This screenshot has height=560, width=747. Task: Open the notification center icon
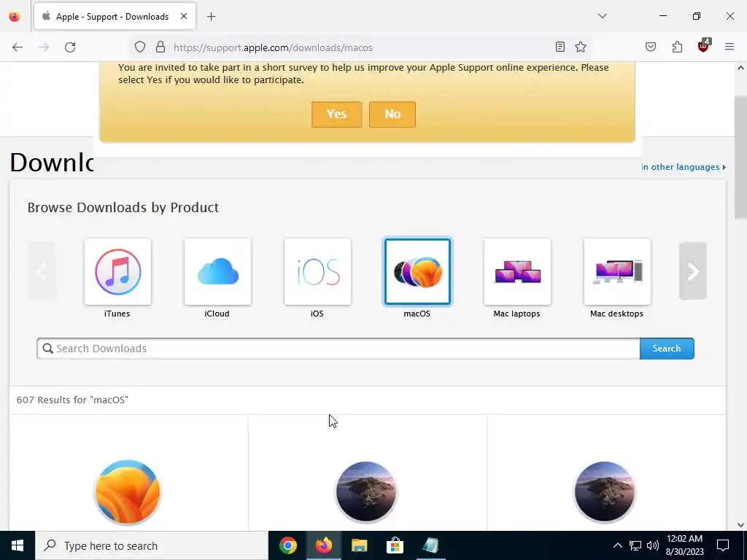tap(723, 545)
